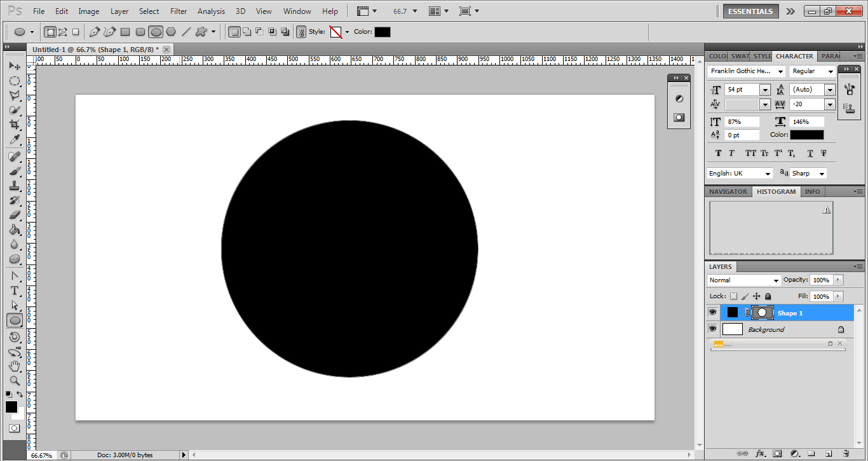Image resolution: width=868 pixels, height=461 pixels.
Task: Activate the Pen tool
Action: point(15,275)
